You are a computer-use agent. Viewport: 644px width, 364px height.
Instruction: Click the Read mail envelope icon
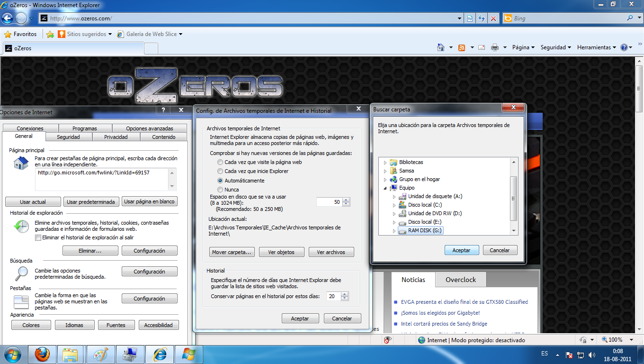pos(482,47)
